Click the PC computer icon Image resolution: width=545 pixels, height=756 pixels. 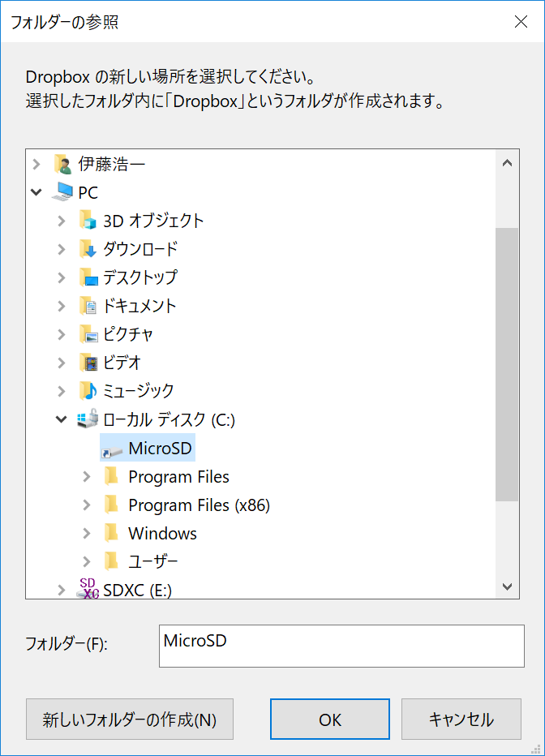click(x=62, y=192)
